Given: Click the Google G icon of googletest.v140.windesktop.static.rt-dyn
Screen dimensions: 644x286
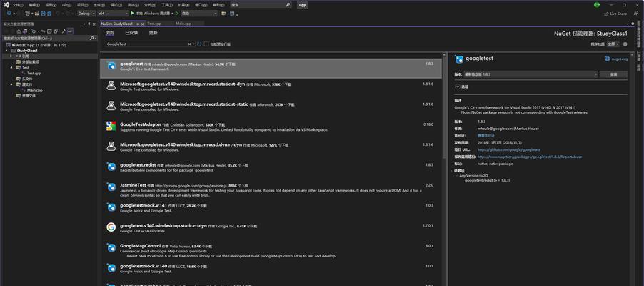Looking at the screenshot, I should point(111,227).
